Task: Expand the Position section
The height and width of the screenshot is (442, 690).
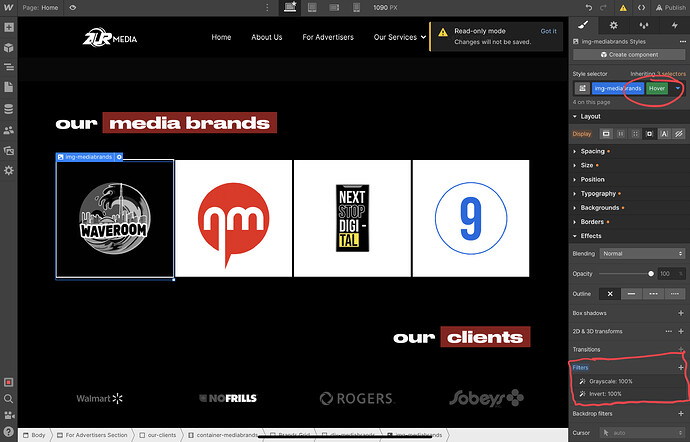Action: pyautogui.click(x=629, y=180)
